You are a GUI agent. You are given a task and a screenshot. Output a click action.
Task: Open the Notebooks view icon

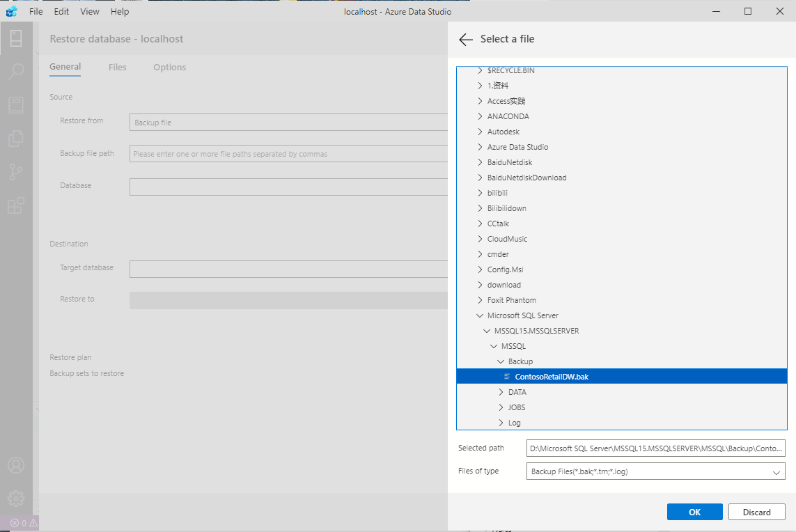[x=16, y=104]
